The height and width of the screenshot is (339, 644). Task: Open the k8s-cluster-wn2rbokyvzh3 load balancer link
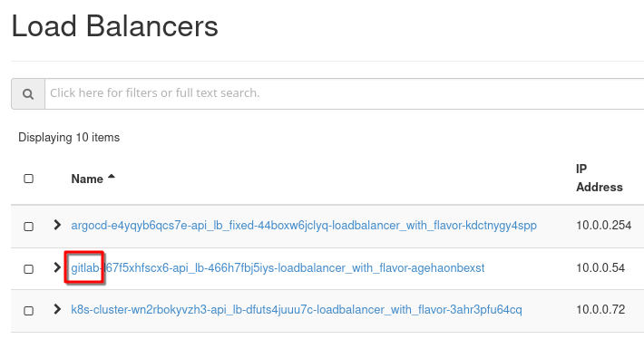click(x=297, y=309)
